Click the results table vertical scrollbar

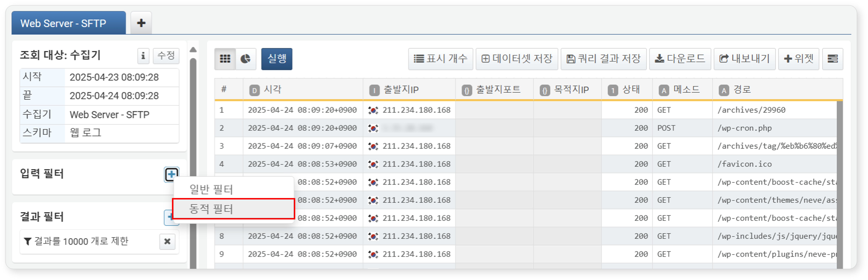[x=839, y=185]
